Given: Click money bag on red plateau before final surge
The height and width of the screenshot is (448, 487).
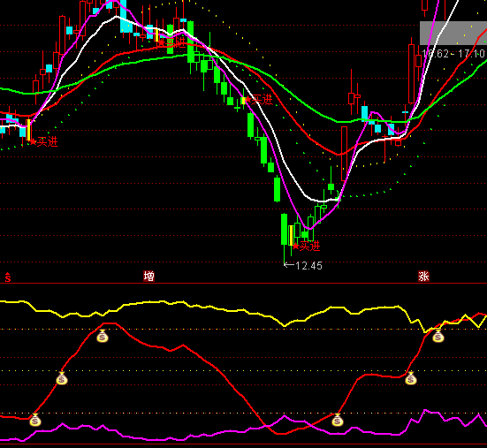Looking at the screenshot, I should (x=411, y=378).
